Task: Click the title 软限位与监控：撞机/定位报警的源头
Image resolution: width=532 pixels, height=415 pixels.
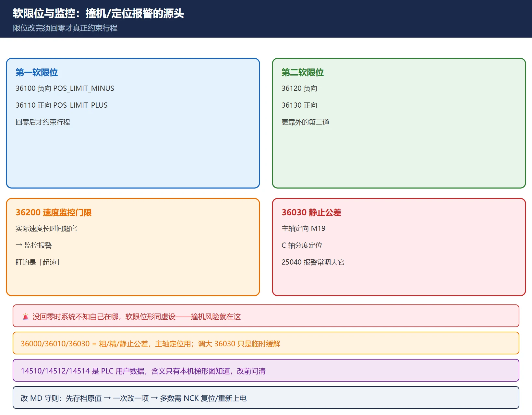Action: click(x=98, y=14)
